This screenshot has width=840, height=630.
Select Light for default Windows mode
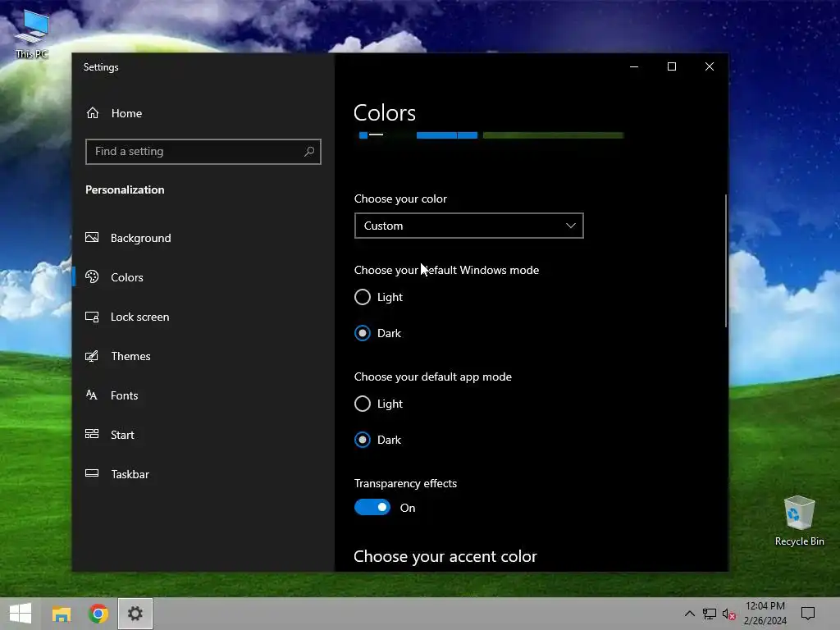coord(378,297)
